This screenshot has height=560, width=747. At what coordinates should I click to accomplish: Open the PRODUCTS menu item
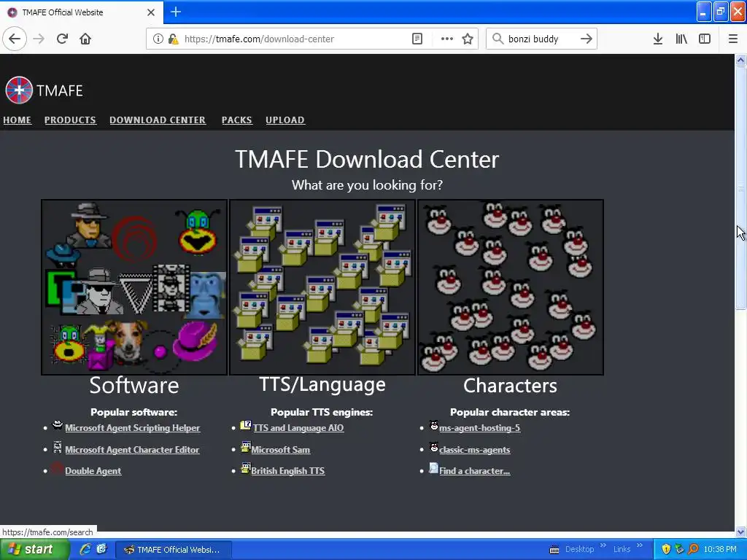coord(70,120)
